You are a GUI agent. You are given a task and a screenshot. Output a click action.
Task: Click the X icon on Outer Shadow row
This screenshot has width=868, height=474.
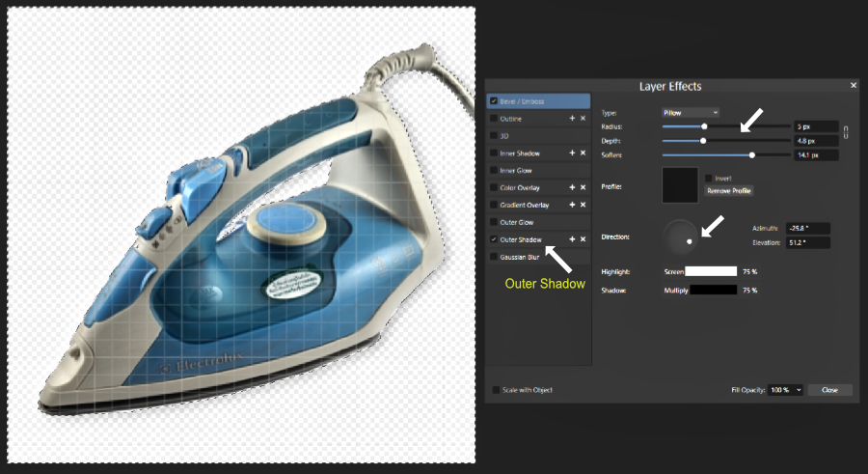click(x=583, y=239)
